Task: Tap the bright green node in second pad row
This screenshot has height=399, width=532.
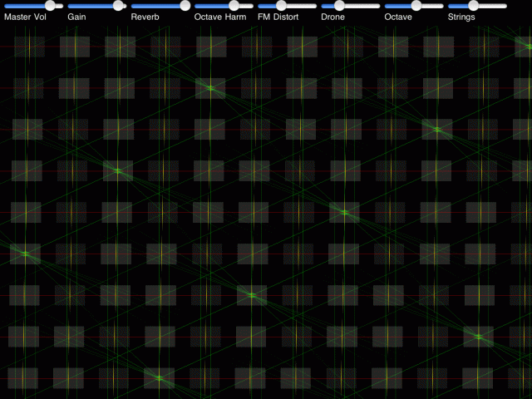Action: tap(209, 87)
